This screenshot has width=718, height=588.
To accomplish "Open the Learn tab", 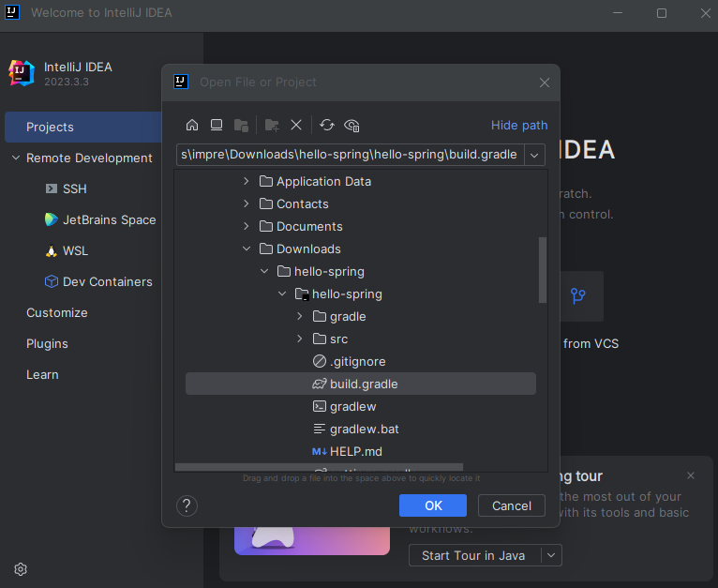I will (42, 374).
